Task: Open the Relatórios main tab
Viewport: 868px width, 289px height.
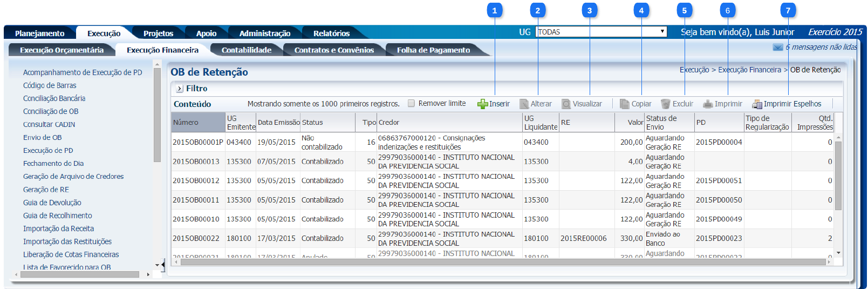Action: click(331, 33)
